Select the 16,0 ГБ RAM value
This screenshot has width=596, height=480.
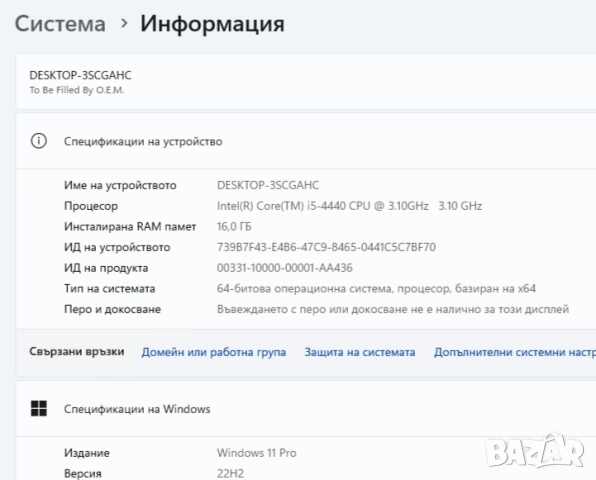tap(234, 227)
